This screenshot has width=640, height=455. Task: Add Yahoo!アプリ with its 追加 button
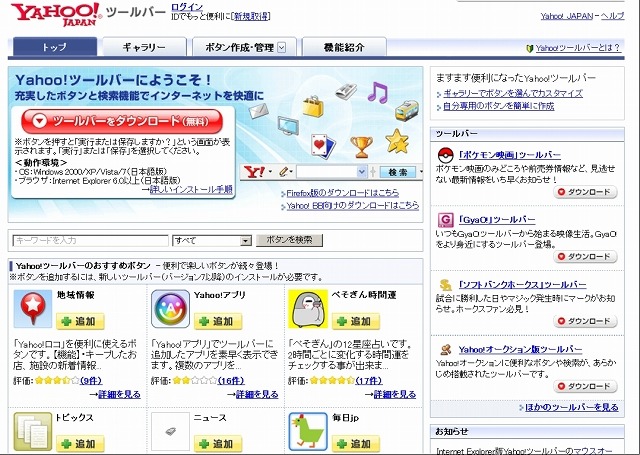click(218, 322)
